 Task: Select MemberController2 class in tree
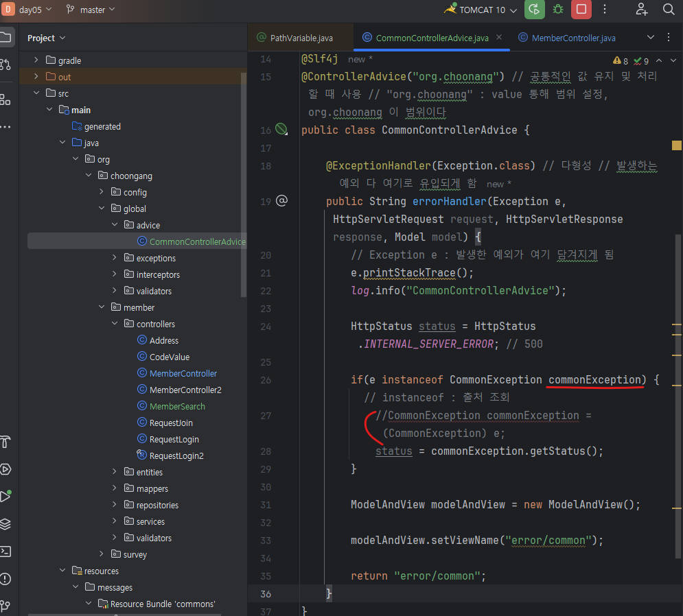185,390
